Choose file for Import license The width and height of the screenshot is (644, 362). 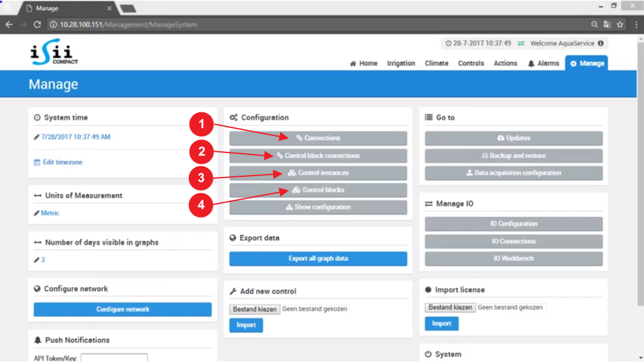[450, 307]
